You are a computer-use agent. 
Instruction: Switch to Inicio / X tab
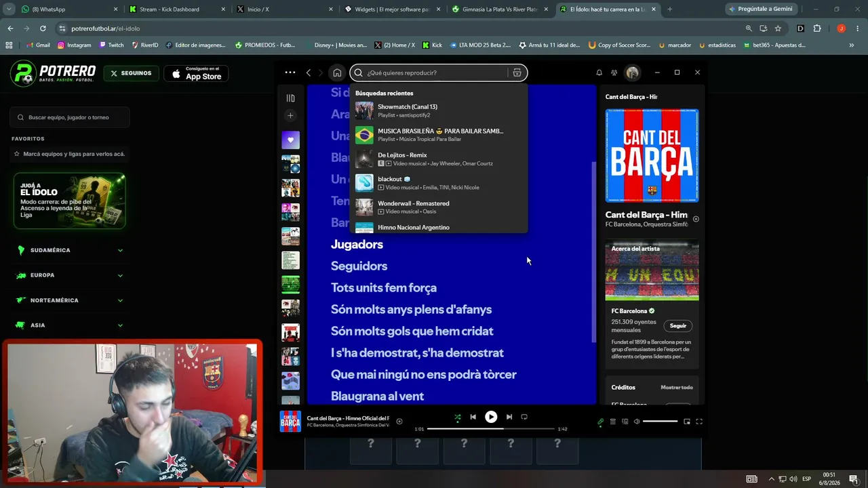click(284, 9)
